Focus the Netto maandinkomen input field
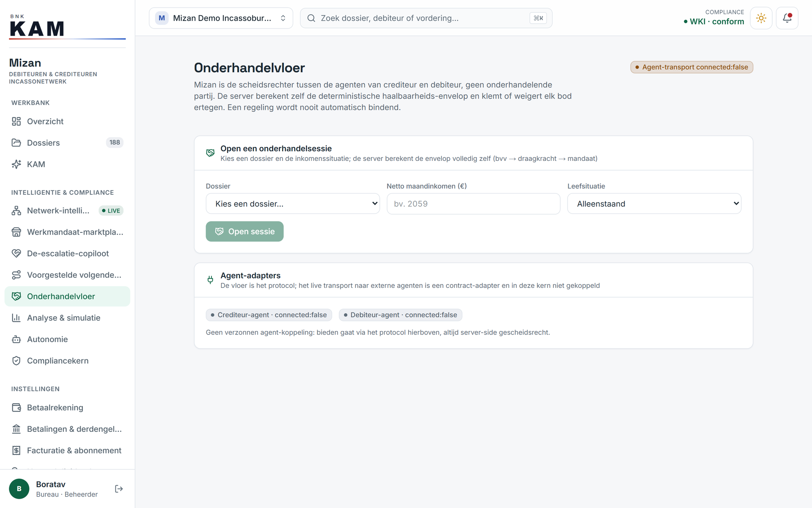Viewport: 812px width, 508px height. 473,204
